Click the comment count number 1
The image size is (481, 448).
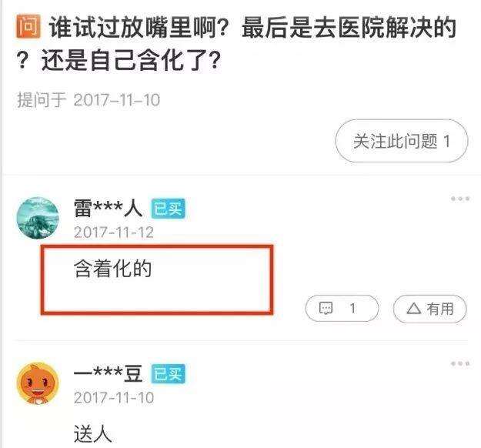point(352,309)
